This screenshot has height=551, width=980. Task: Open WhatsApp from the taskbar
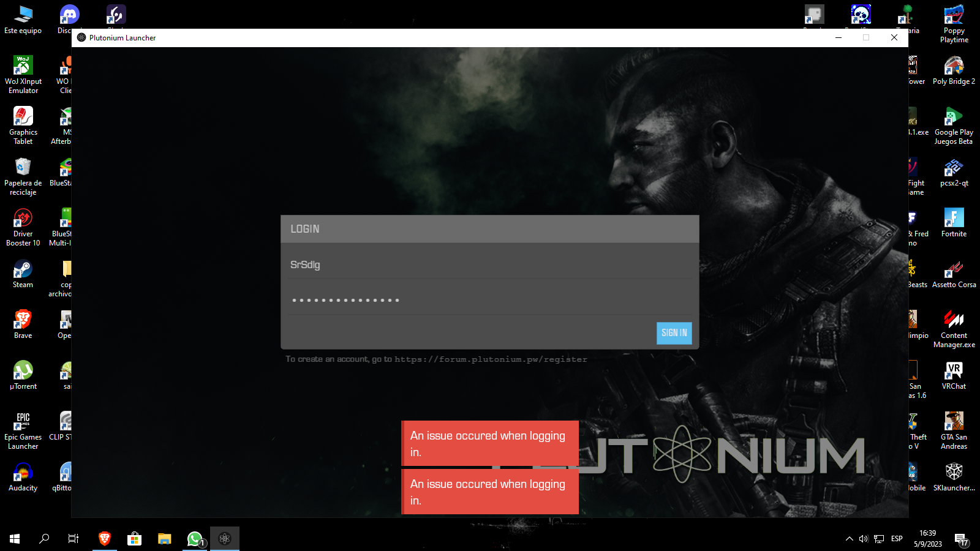point(195,539)
